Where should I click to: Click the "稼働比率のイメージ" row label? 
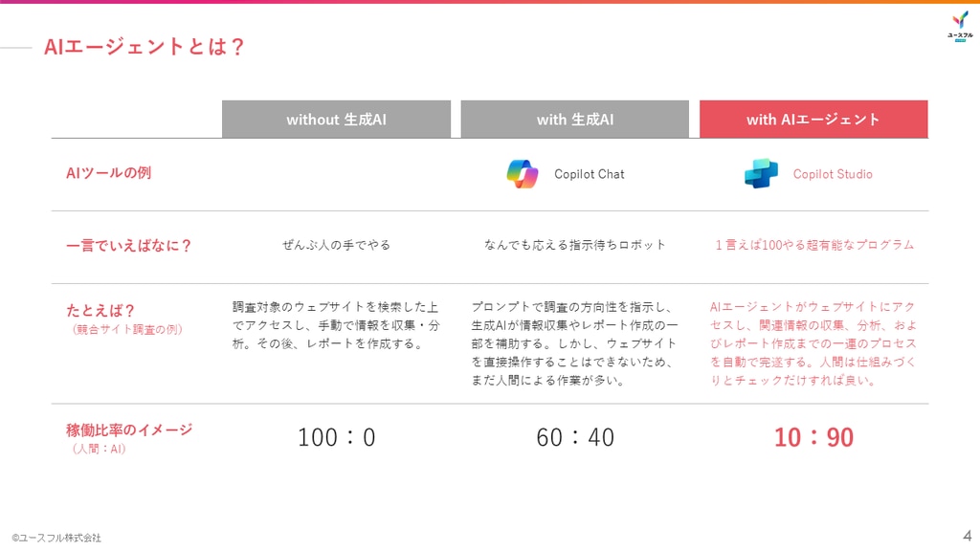[129, 430]
